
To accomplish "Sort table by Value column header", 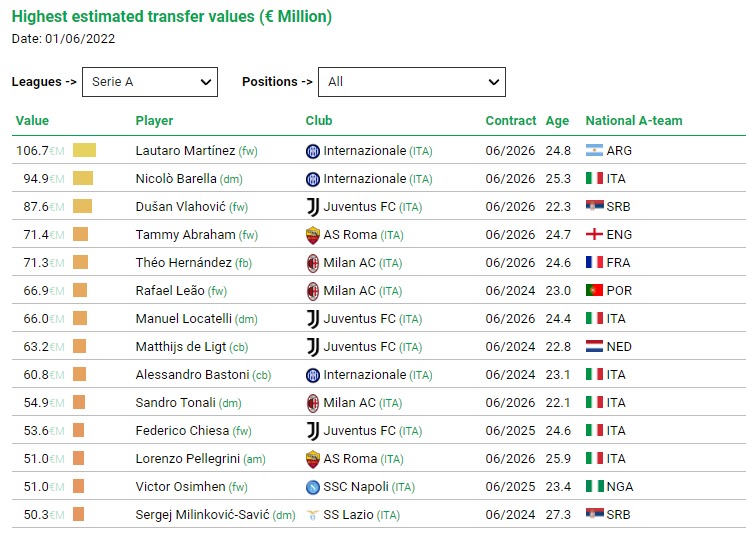I will (32, 121).
